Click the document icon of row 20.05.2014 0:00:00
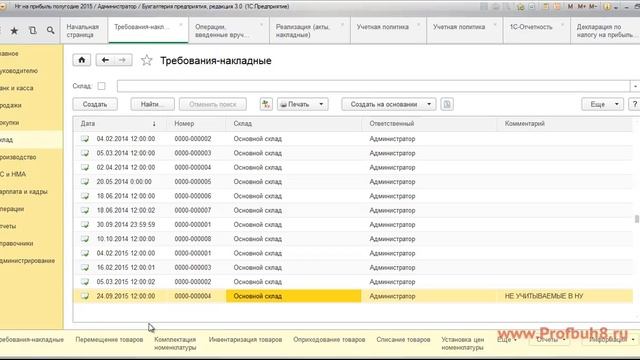 (x=85, y=182)
